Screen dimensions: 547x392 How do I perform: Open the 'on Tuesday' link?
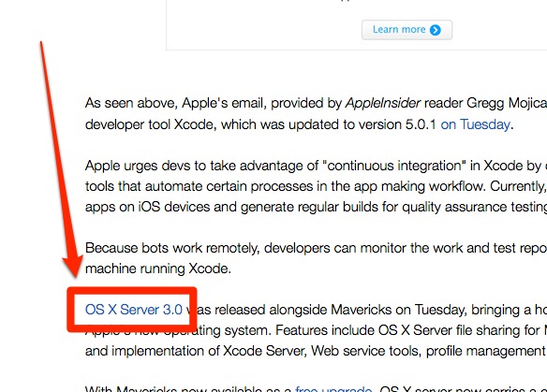pyautogui.click(x=475, y=124)
